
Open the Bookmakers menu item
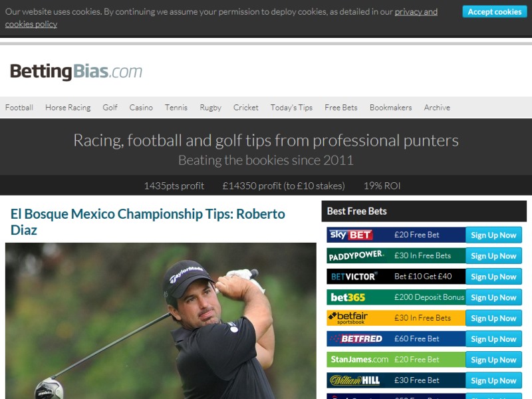[390, 108]
